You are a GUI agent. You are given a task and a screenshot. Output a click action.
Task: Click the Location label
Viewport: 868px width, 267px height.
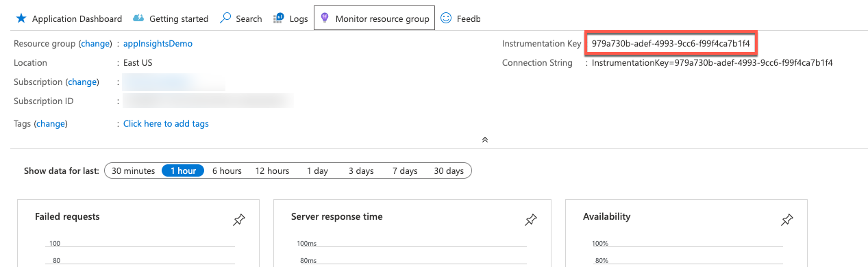pyautogui.click(x=31, y=62)
